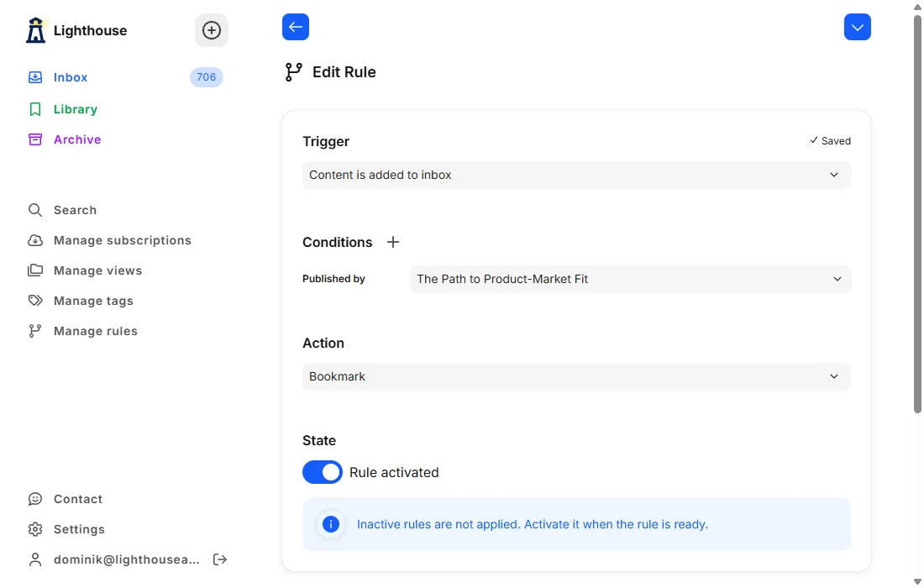Add a condition with plus icon
924x588 pixels.
(393, 242)
